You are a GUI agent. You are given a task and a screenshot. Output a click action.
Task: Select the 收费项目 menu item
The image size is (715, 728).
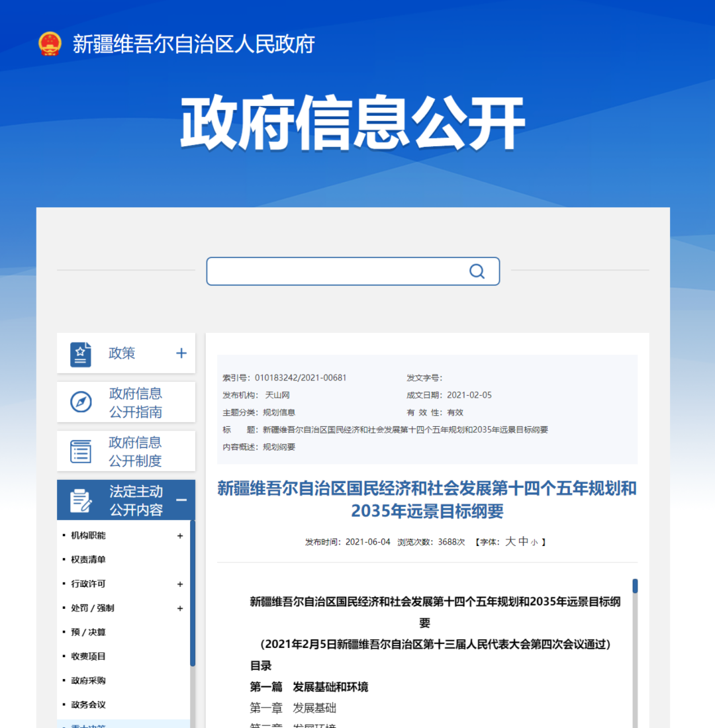(x=88, y=657)
